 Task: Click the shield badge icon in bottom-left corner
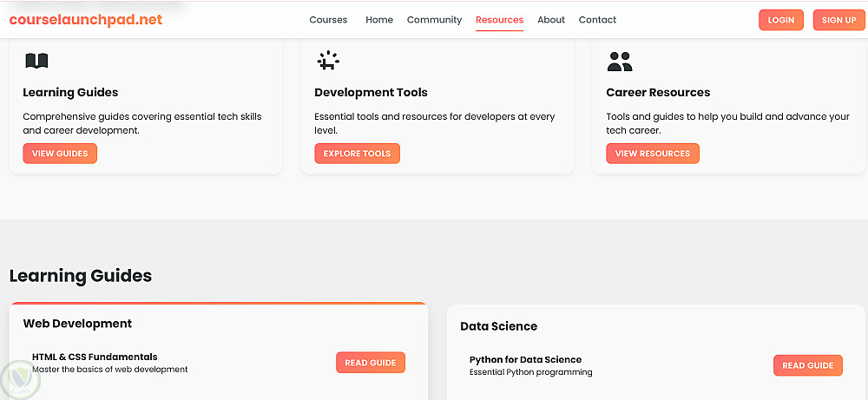[x=16, y=379]
